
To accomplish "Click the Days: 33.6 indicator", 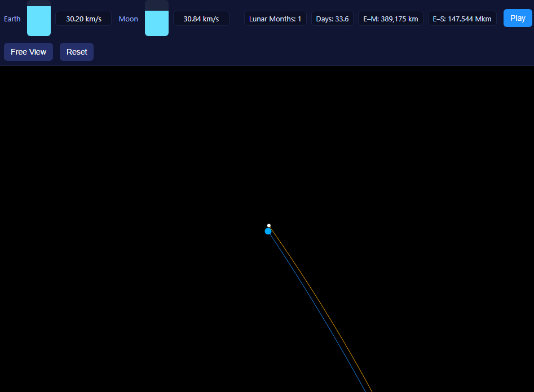I will click(x=332, y=18).
